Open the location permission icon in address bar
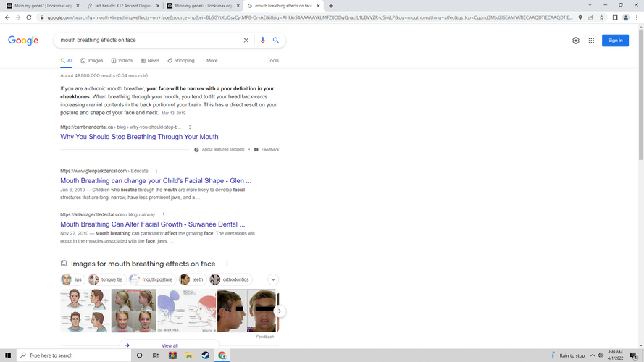 [580, 17]
